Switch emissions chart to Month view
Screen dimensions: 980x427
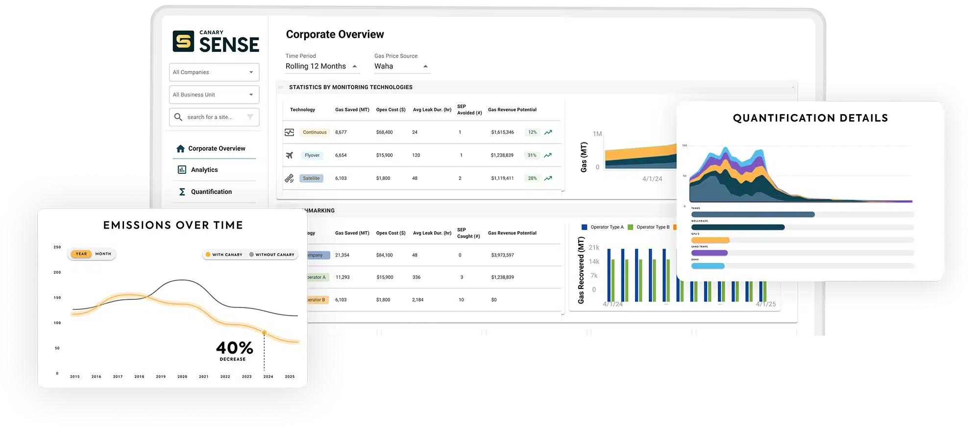pyautogui.click(x=103, y=254)
